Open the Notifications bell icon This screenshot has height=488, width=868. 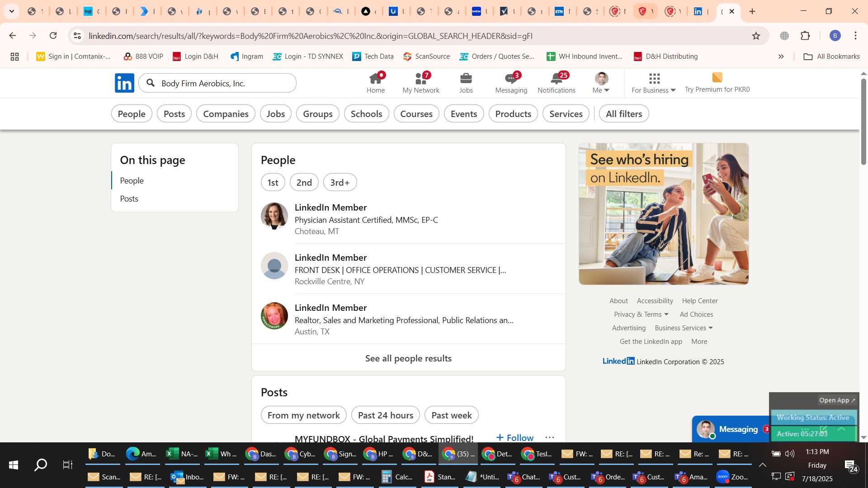coord(557,83)
